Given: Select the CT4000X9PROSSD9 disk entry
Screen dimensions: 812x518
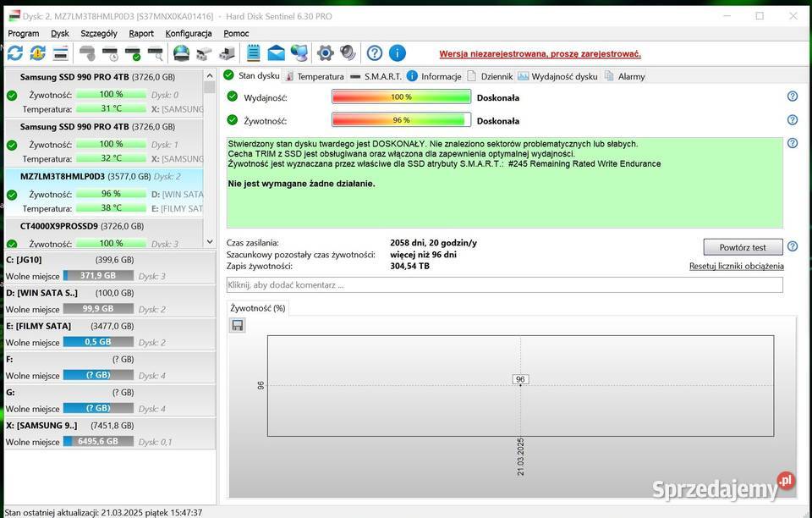Looking at the screenshot, I should point(104,234).
